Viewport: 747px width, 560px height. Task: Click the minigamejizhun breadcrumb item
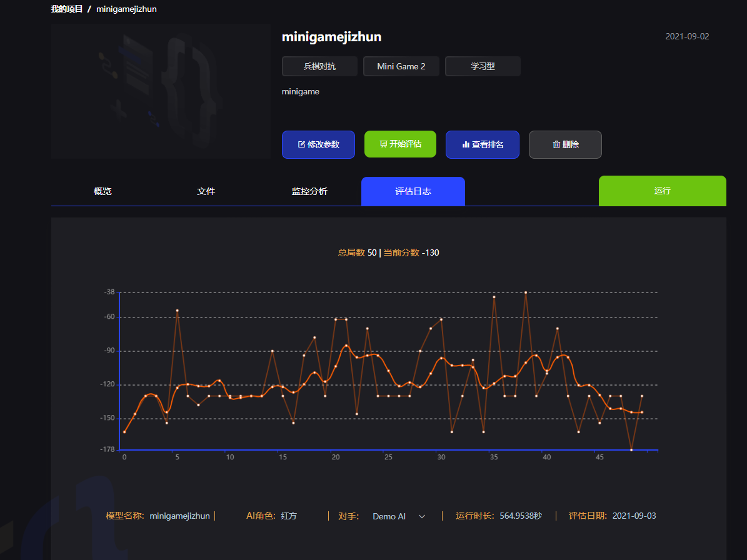[126, 9]
